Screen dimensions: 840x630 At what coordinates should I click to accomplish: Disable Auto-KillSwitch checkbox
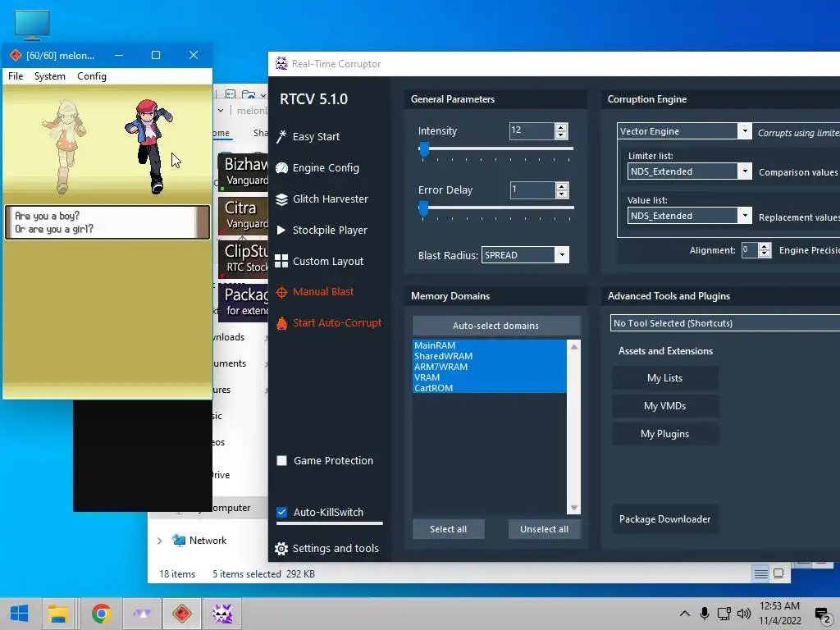pos(281,512)
